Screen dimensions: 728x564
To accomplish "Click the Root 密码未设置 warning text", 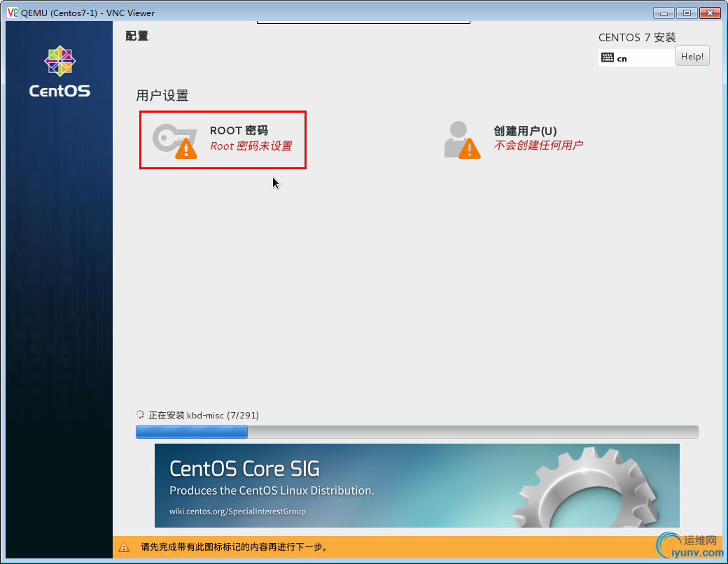I will coord(251,146).
